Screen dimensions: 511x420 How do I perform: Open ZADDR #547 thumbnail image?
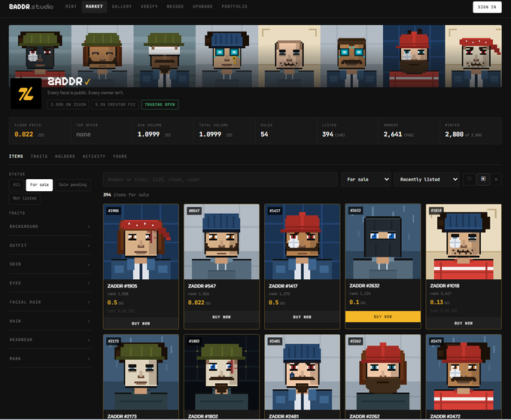pyautogui.click(x=221, y=242)
